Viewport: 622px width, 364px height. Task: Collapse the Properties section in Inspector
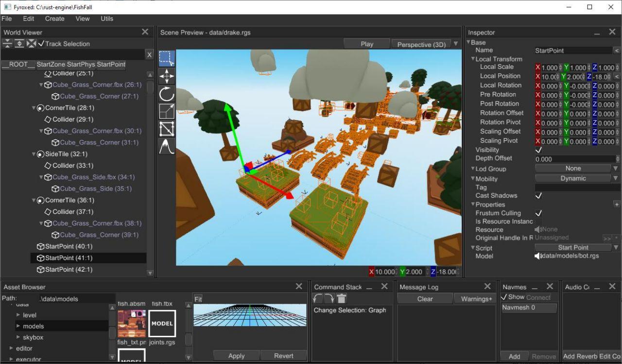[x=472, y=205]
